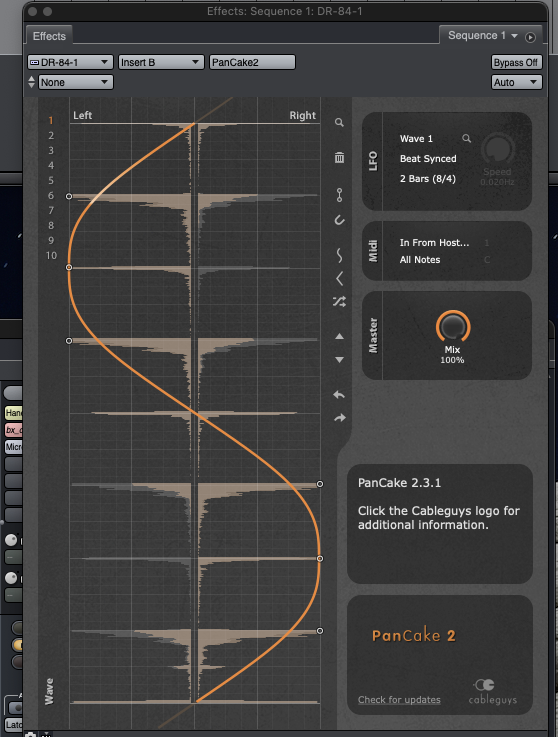Switch to the Effects tab

click(x=49, y=36)
